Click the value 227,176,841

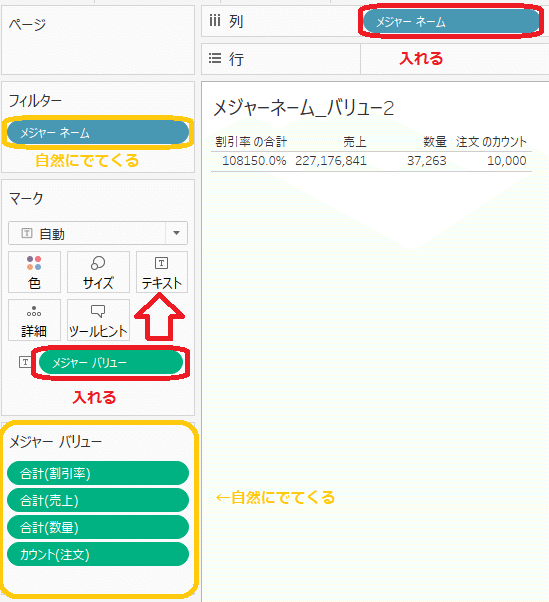pos(331,160)
